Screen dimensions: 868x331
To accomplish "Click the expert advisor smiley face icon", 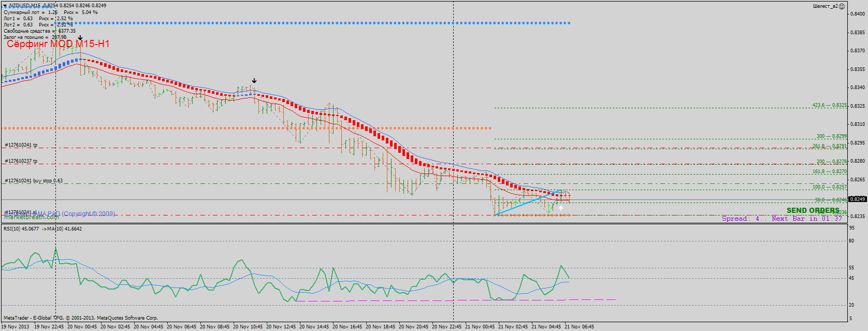I will point(842,6).
